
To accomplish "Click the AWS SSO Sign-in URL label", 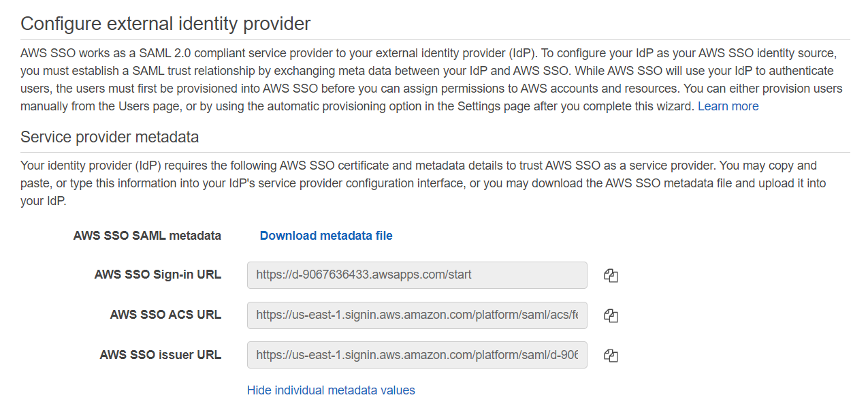I will coord(157,275).
